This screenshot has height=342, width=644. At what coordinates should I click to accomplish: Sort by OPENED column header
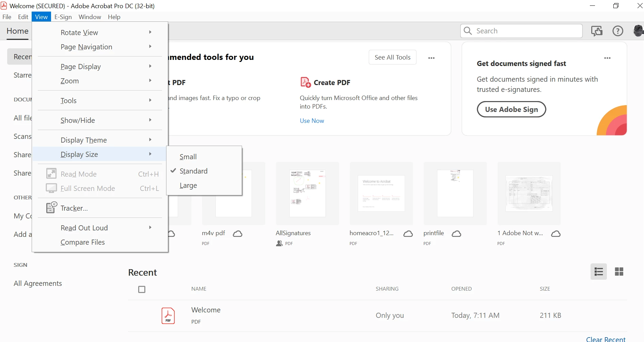click(461, 289)
